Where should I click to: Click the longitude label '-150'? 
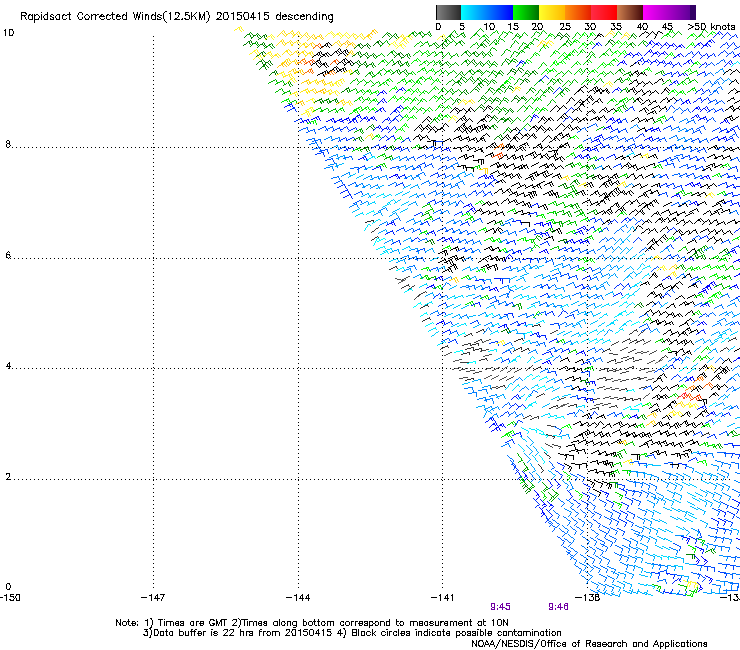tap(10, 598)
